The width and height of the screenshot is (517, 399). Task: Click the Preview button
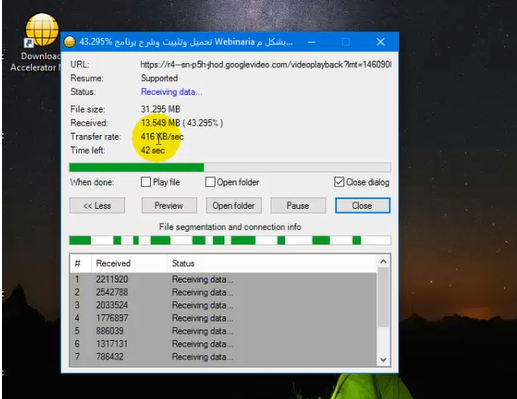pyautogui.click(x=169, y=206)
